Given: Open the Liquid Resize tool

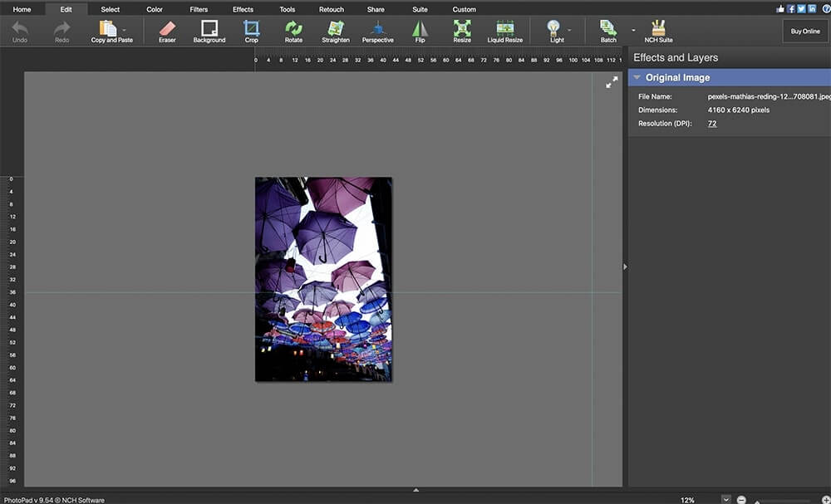Looking at the screenshot, I should tap(504, 32).
